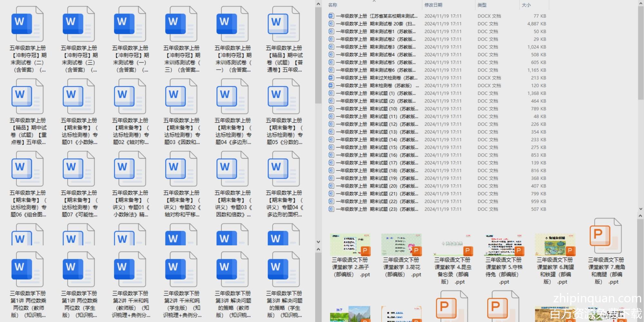This screenshot has height=322, width=644.
Task: Sort files by the 修改日期 column header
Action: (433, 5)
